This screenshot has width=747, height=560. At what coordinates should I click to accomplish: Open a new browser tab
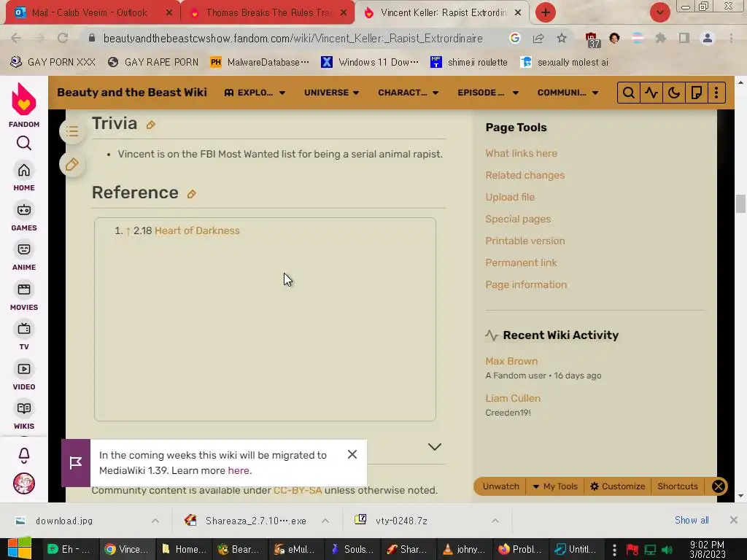coord(546,12)
